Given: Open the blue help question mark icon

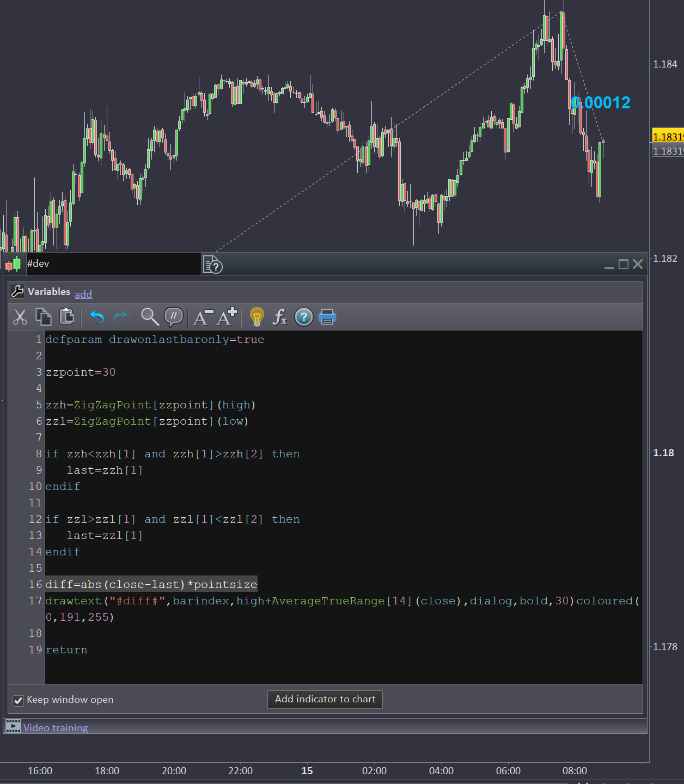Looking at the screenshot, I should pos(303,317).
